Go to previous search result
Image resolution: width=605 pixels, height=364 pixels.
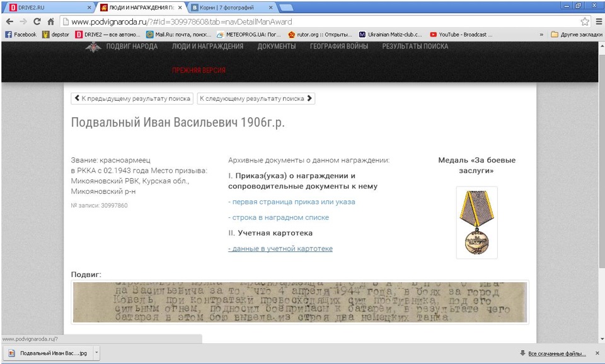(132, 98)
